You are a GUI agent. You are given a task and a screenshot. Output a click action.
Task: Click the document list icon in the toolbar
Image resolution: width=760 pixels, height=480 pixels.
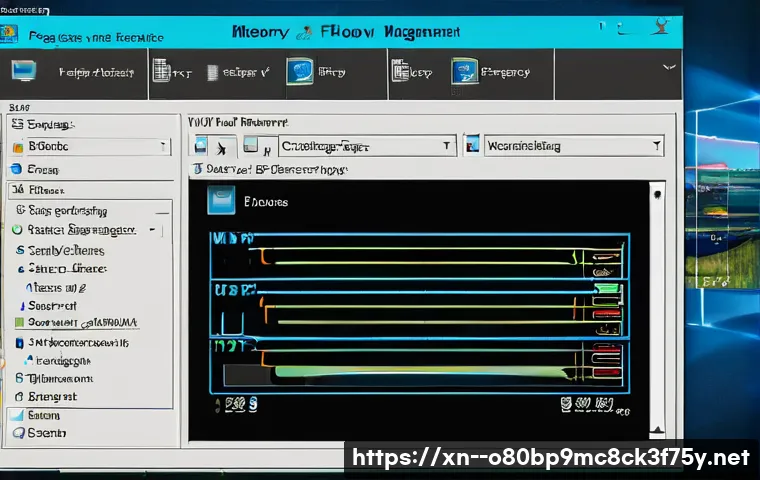212,72
